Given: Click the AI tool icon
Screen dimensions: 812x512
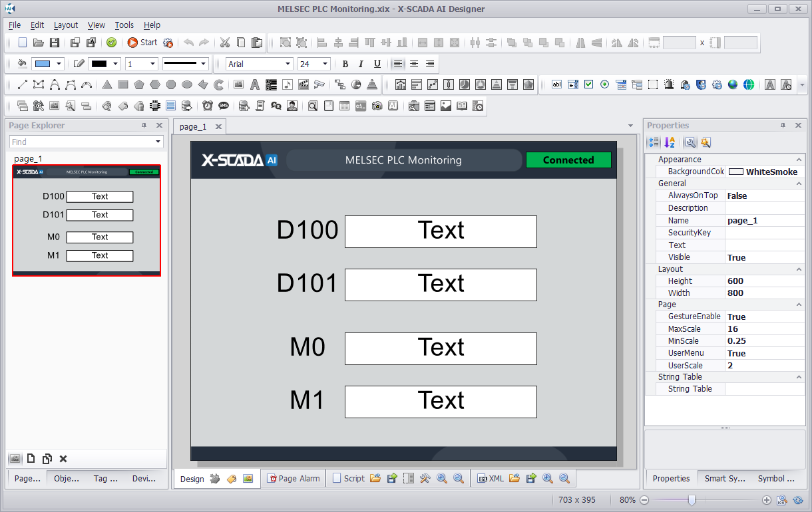Looking at the screenshot, I should pos(393,106).
